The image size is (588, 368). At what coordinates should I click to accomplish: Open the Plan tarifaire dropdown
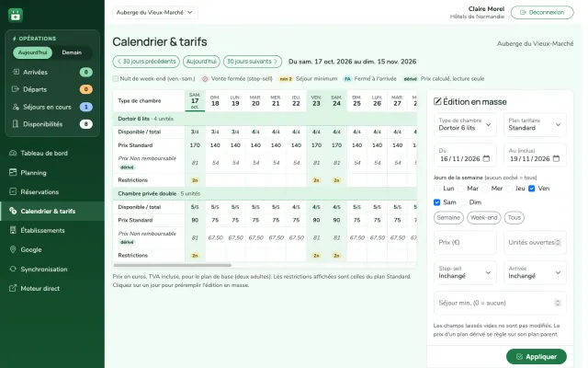[x=535, y=124]
